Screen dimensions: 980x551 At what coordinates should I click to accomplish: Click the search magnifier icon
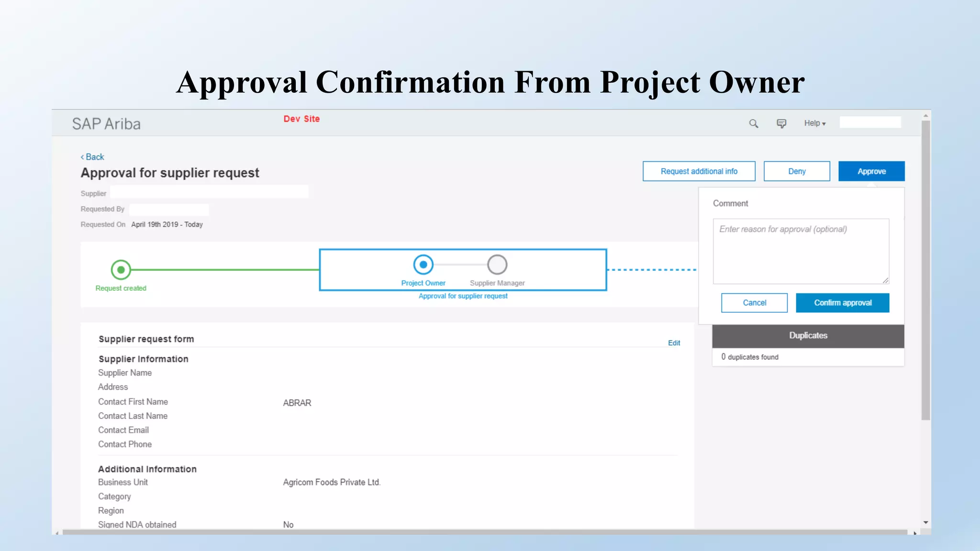click(x=754, y=124)
